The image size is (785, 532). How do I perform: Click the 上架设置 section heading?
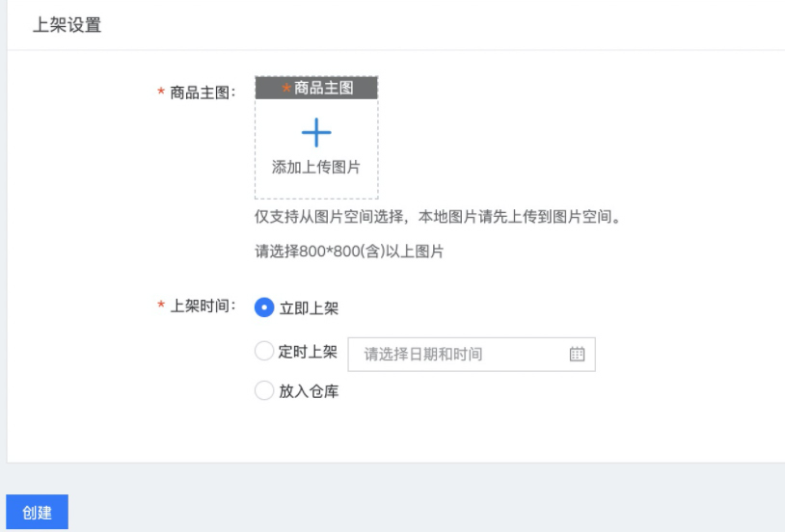click(68, 24)
